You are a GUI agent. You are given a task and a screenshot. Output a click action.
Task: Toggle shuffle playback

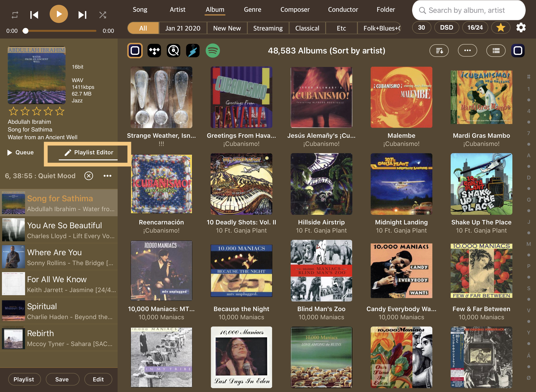pos(103,15)
